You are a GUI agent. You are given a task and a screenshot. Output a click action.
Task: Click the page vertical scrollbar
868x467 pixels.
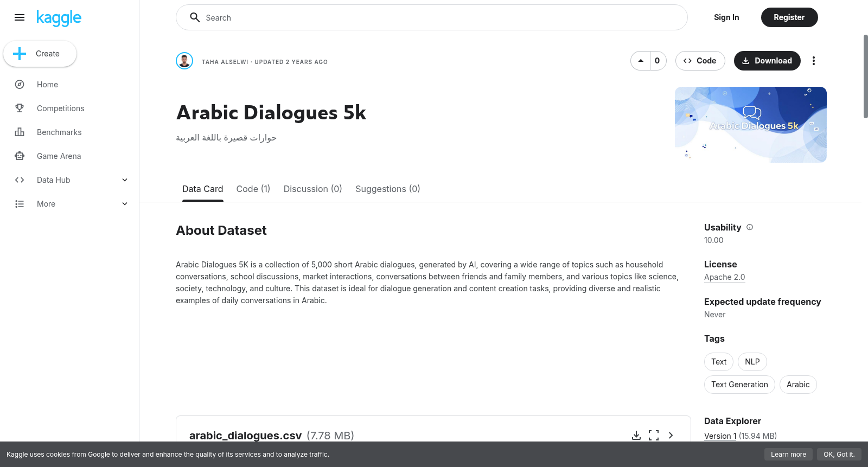point(865,76)
